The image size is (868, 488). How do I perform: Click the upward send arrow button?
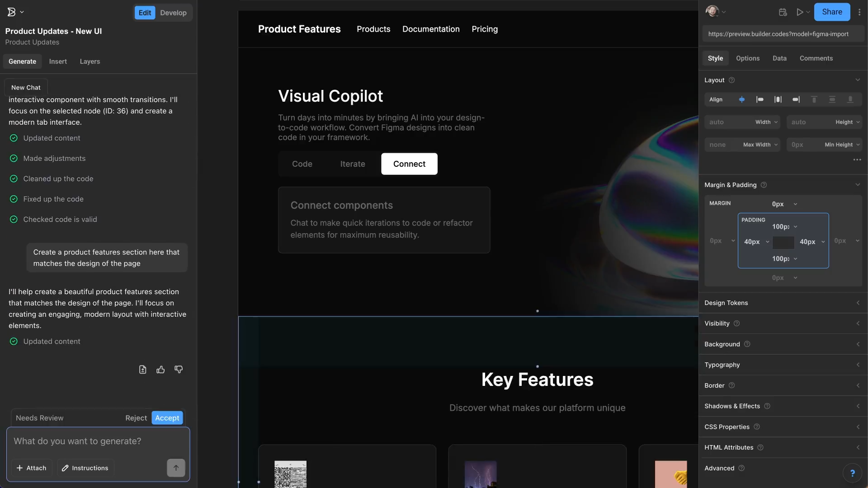point(176,468)
